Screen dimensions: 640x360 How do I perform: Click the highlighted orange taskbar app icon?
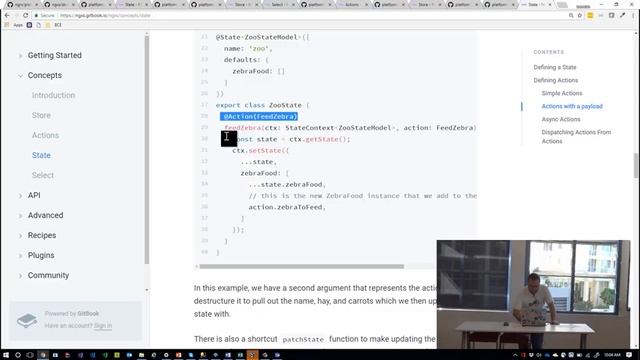[x=252, y=355]
